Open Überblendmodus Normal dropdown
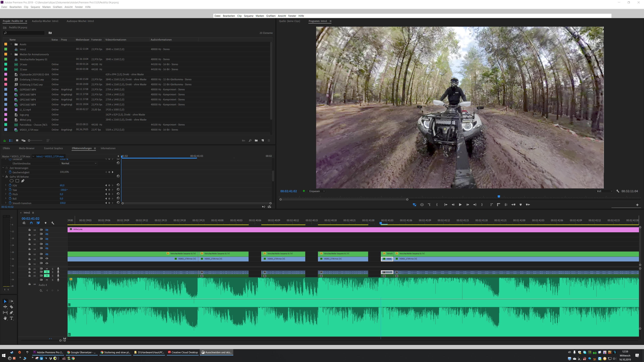This screenshot has width=644, height=362. (x=79, y=163)
